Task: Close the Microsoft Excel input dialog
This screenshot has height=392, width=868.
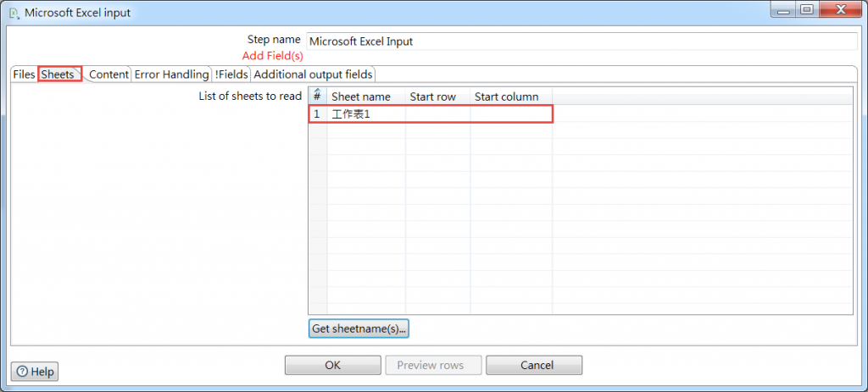Action: point(840,9)
